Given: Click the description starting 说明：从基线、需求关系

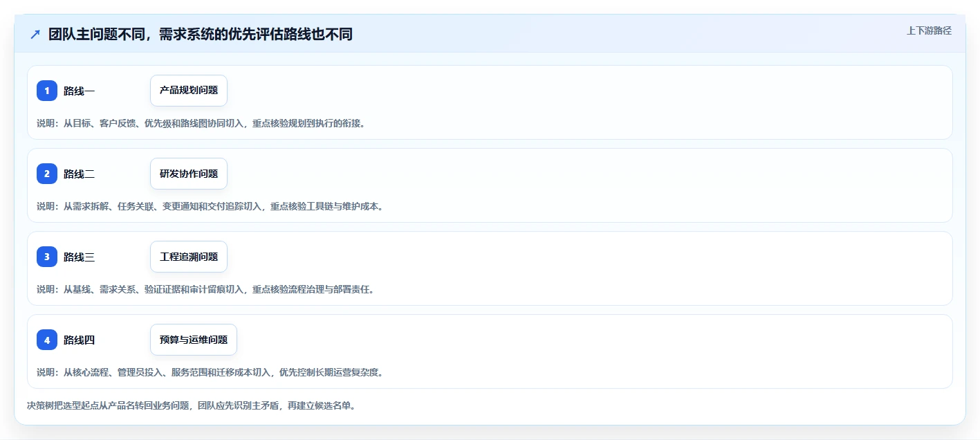Looking at the screenshot, I should point(205,289).
